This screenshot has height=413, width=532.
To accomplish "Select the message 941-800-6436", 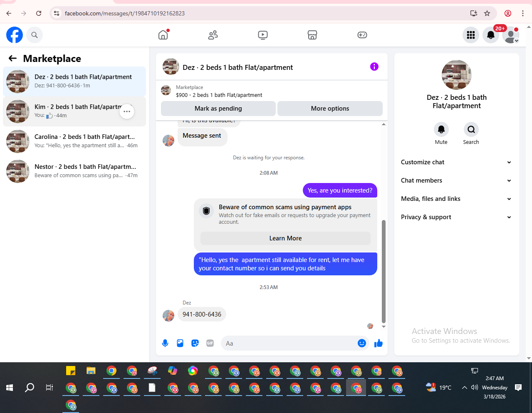I will point(202,314).
